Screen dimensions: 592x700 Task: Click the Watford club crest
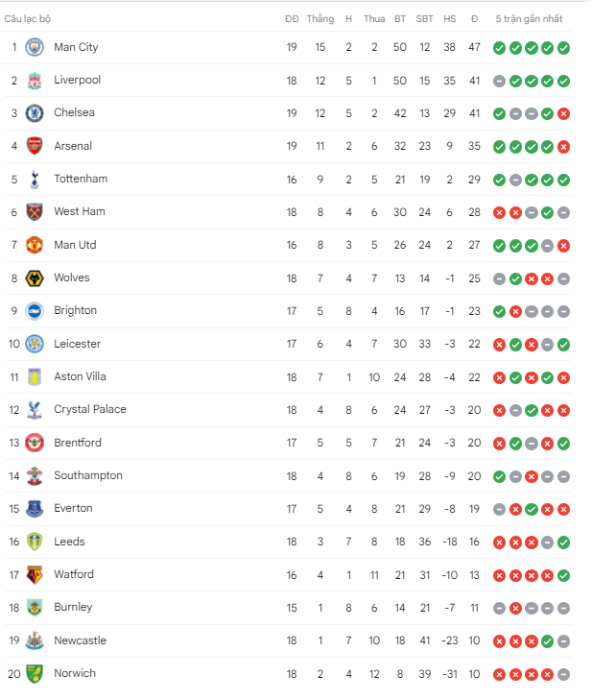point(35,575)
